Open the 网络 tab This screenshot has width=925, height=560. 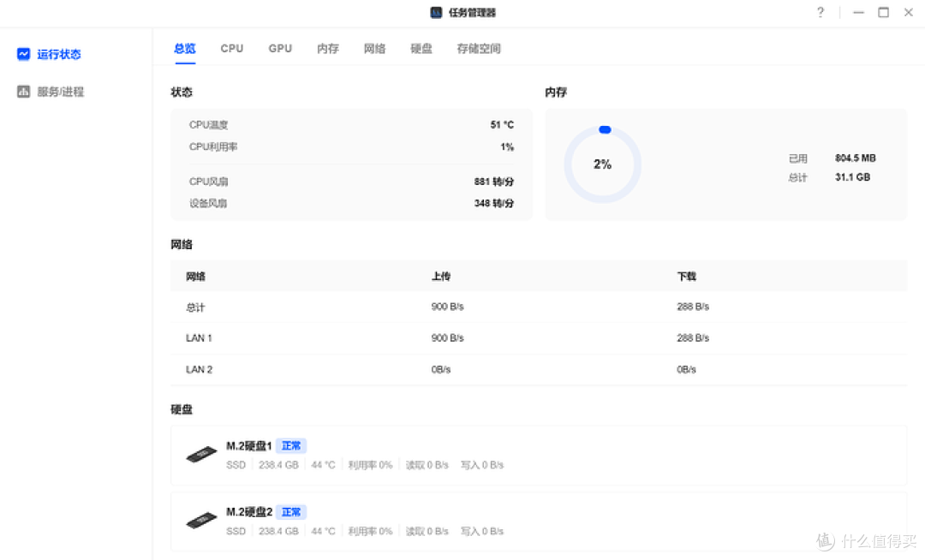pyautogui.click(x=374, y=49)
